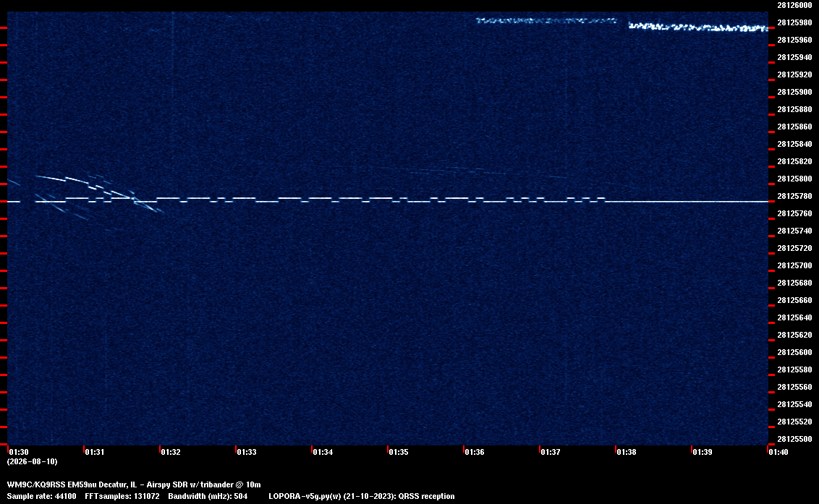The height and width of the screenshot is (504, 819).
Task: Click the (2026-08-10) date text
Action: pyautogui.click(x=33, y=461)
